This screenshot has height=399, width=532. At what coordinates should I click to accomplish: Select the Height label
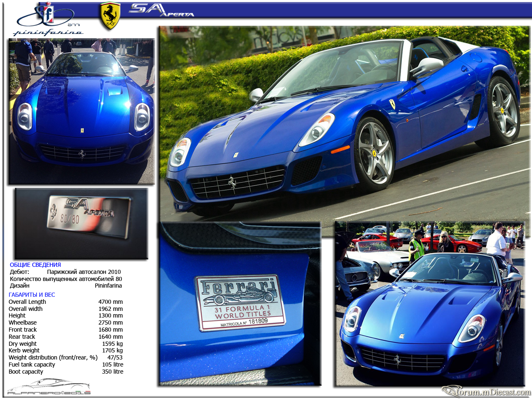pyautogui.click(x=17, y=315)
